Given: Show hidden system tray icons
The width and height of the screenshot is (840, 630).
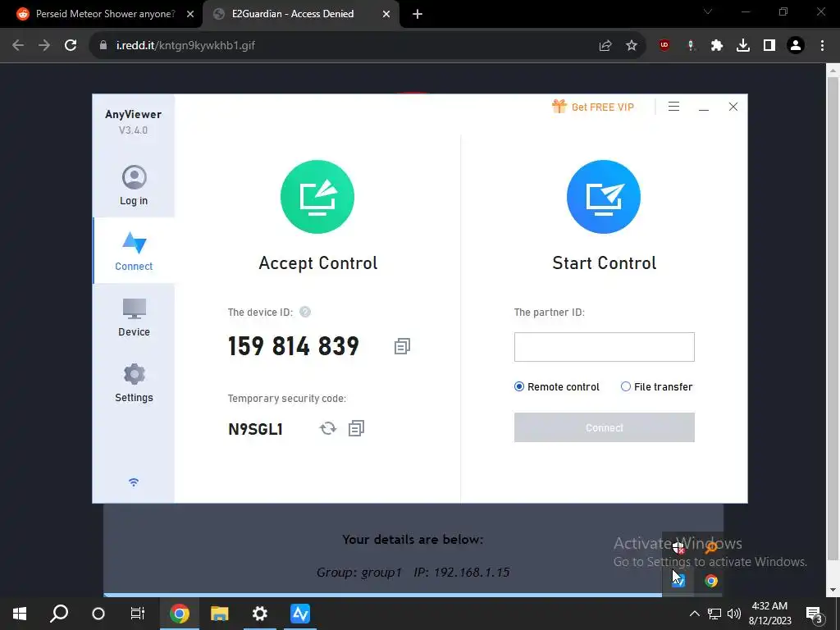Looking at the screenshot, I should click(694, 614).
